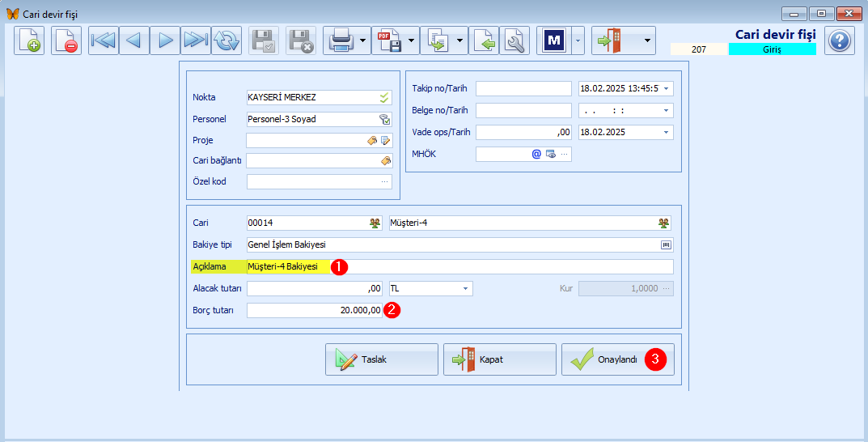Expand the printer options dropdown arrow
Viewport: 868px width, 442px height.
[363, 40]
